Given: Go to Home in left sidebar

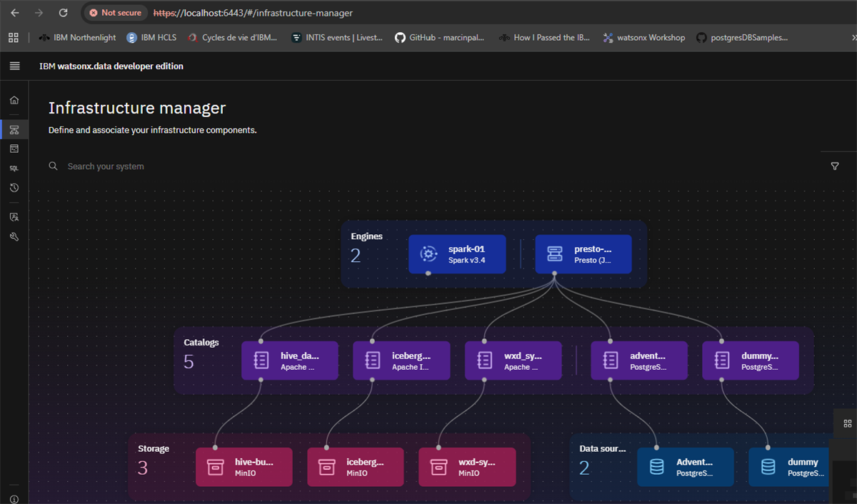Looking at the screenshot, I should (14, 101).
